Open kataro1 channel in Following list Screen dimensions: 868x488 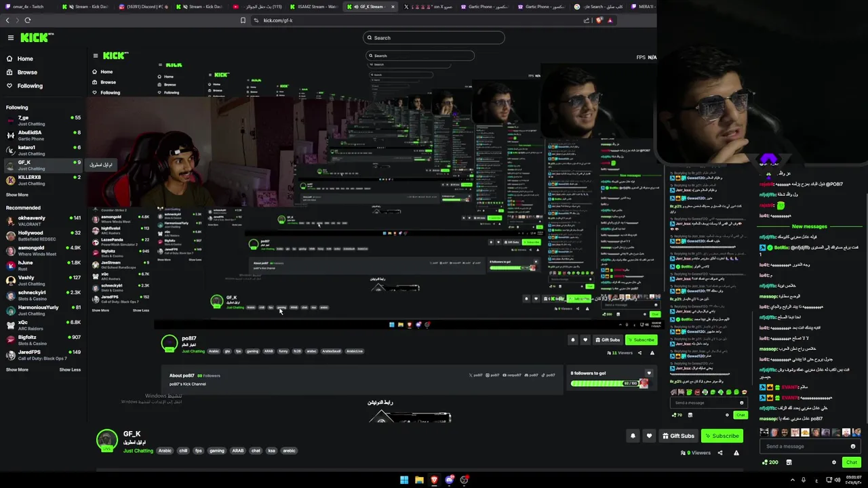(x=43, y=150)
